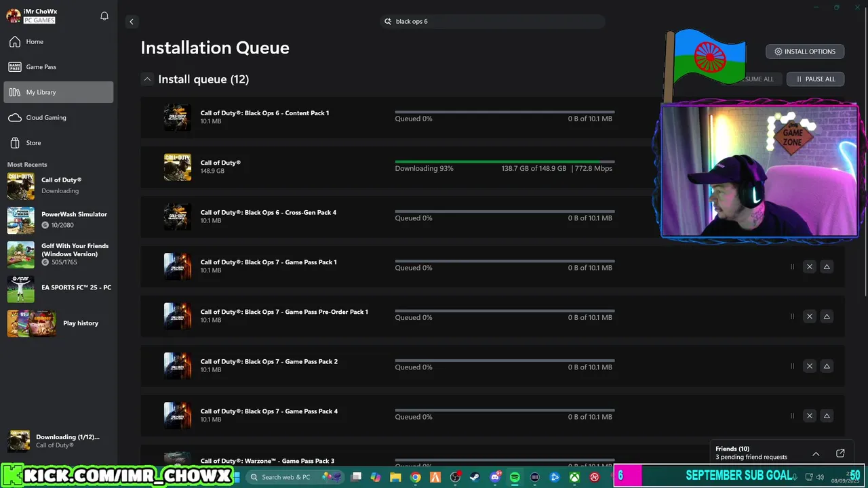Image resolution: width=868 pixels, height=488 pixels.
Task: Collapse the Install queue (12) section
Action: pos(147,79)
